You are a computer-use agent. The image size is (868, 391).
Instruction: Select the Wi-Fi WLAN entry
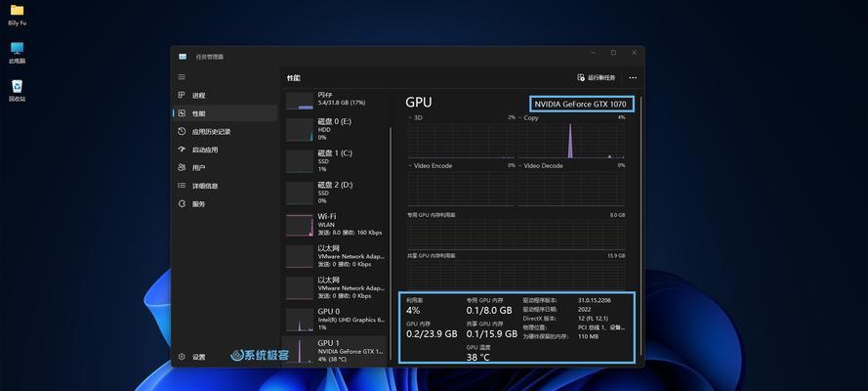pos(334,224)
